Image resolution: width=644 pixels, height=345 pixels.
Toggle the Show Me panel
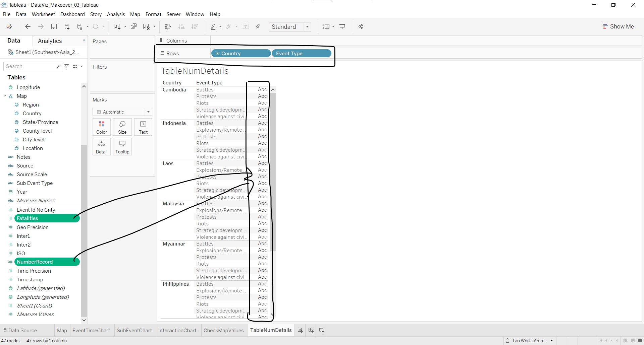coord(619,26)
